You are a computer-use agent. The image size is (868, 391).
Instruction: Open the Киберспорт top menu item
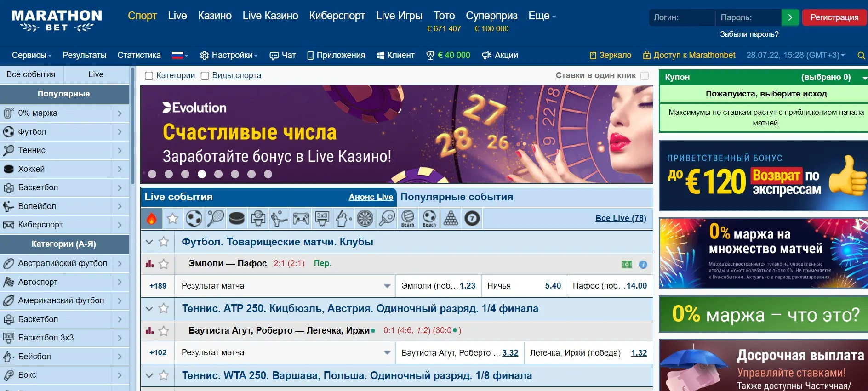tap(337, 16)
